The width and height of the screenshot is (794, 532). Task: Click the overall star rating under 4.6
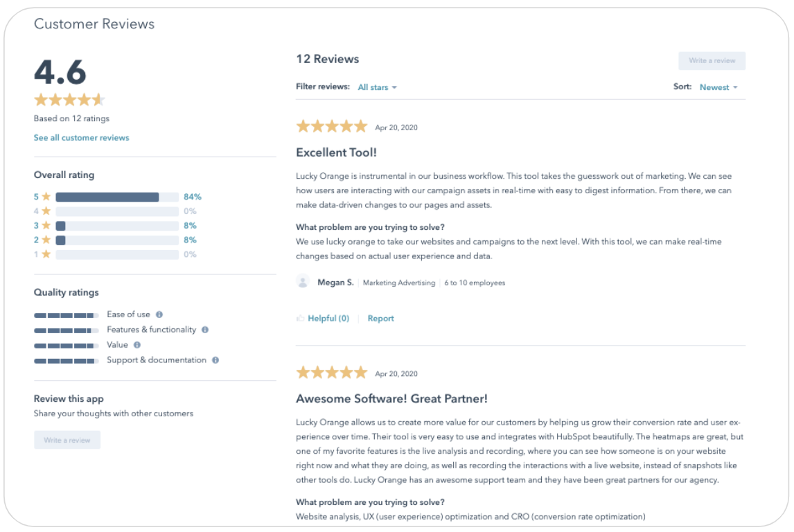point(69,100)
